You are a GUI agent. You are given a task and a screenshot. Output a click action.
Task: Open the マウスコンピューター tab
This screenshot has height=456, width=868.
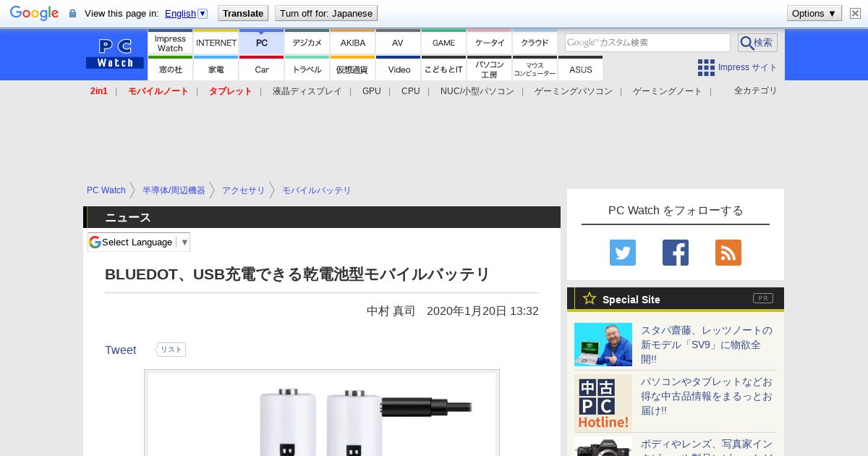tap(535, 69)
